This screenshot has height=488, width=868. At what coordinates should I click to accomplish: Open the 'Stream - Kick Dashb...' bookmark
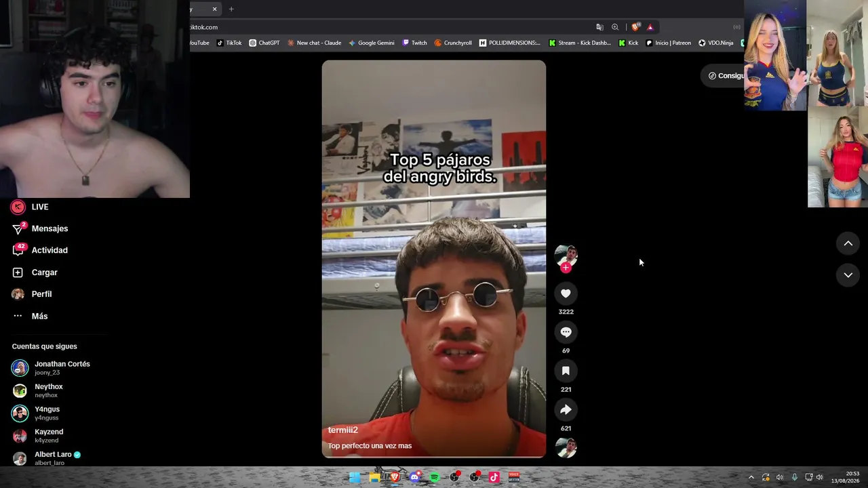tap(580, 43)
